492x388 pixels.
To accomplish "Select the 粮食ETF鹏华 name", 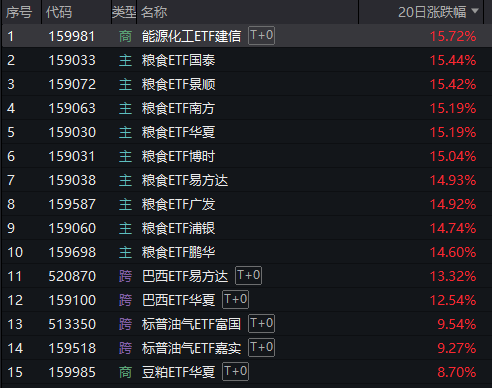I will [x=178, y=252].
